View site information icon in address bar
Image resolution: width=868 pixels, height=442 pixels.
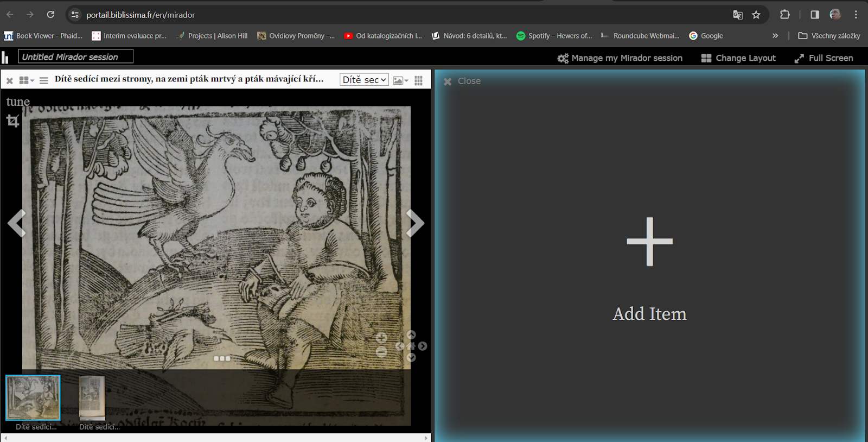coord(75,15)
